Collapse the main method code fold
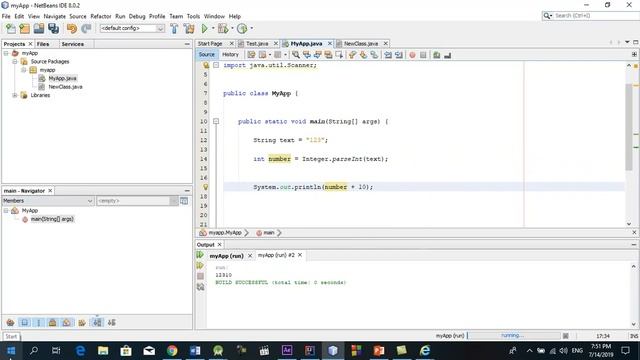This screenshot has height=360, width=640. [x=216, y=121]
